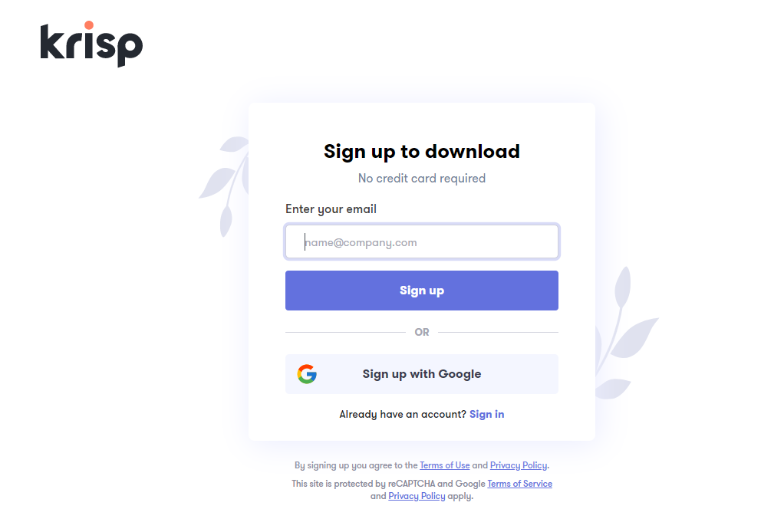
Task: Click the Krisp logo
Action: pyautogui.click(x=91, y=44)
